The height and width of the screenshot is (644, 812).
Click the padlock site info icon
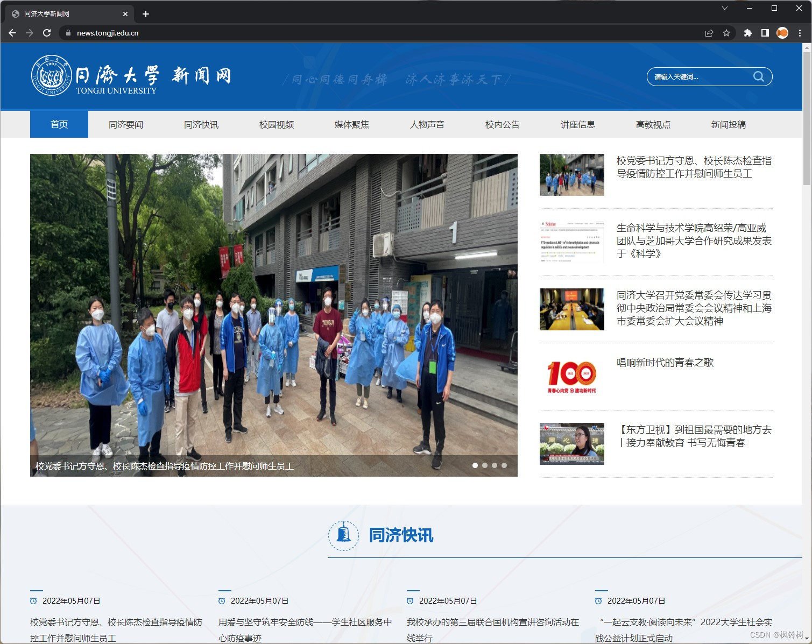click(68, 33)
